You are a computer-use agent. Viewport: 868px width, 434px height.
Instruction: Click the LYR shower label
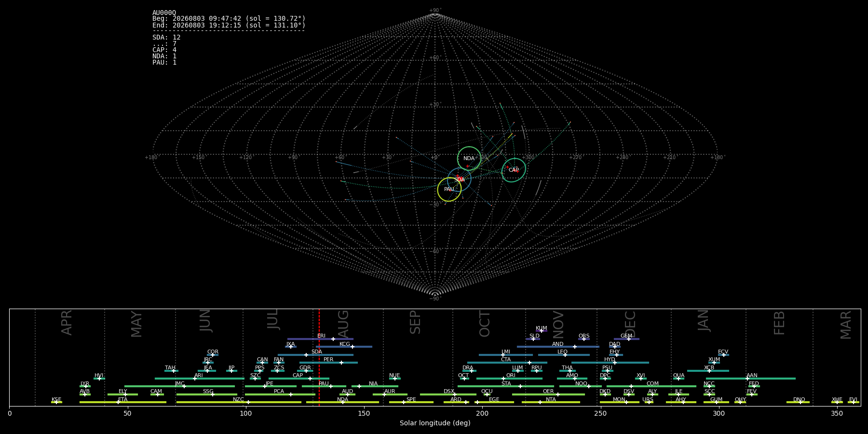85,383
